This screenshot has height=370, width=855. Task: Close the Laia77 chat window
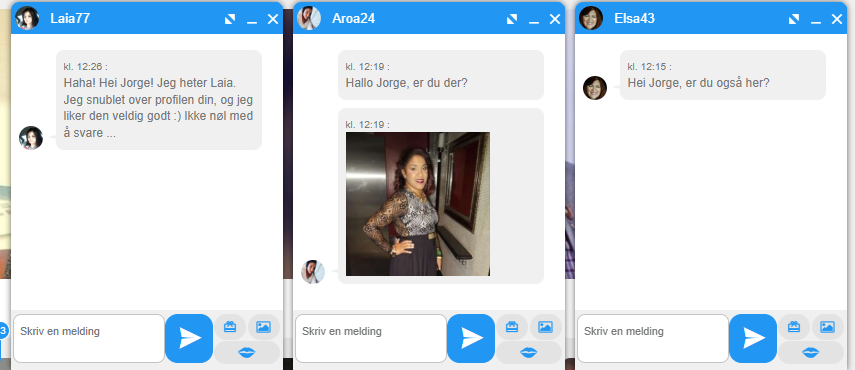pos(273,19)
